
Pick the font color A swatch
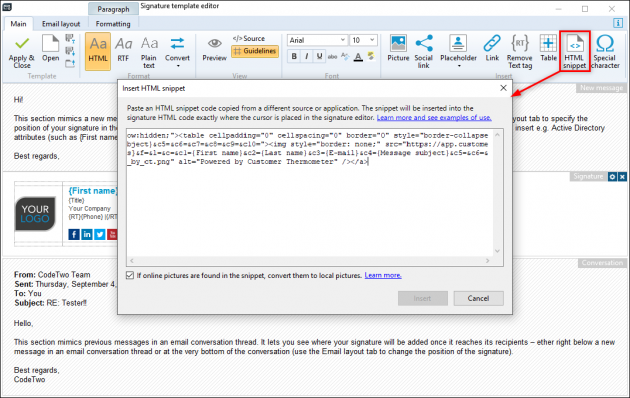(x=358, y=57)
